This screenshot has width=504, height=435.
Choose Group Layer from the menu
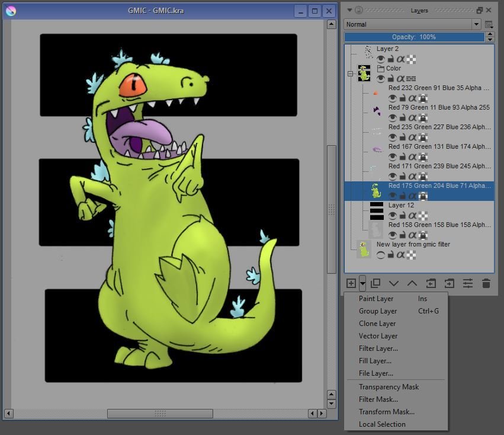tap(396, 312)
